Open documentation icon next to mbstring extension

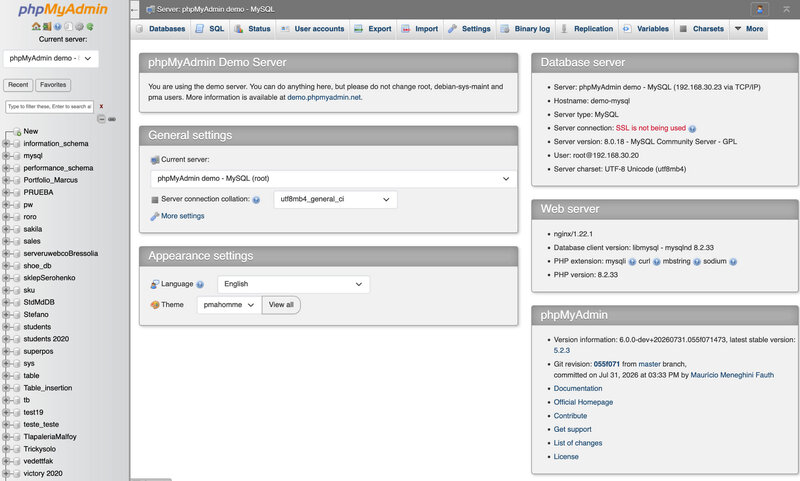(x=696, y=262)
